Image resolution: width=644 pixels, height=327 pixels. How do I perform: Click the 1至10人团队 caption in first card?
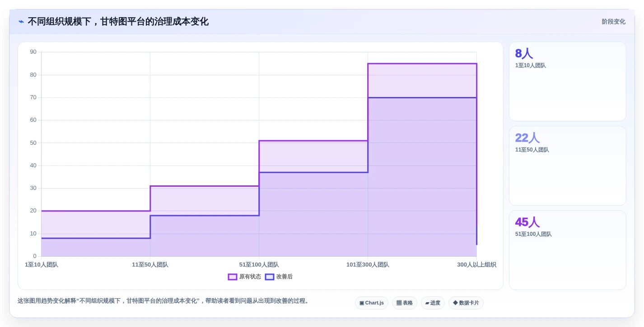click(x=531, y=65)
